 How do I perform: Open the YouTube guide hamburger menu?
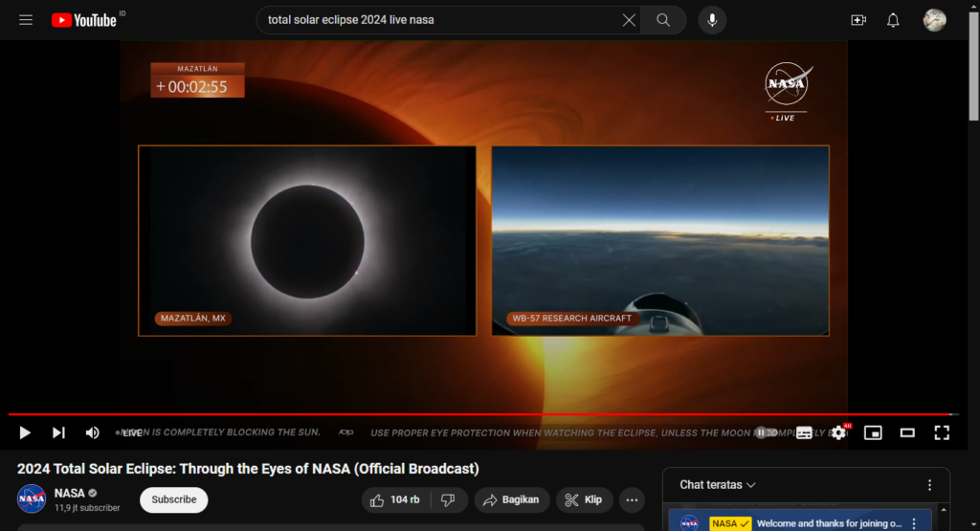(x=26, y=20)
